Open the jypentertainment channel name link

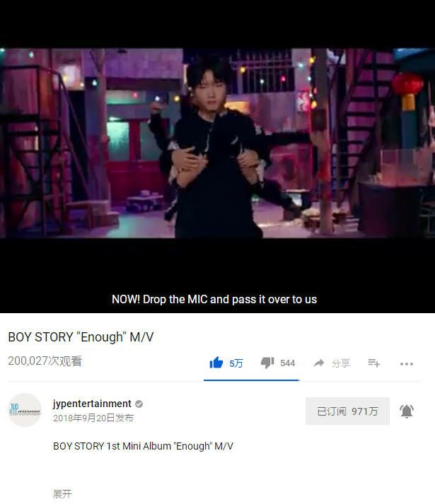click(x=92, y=404)
